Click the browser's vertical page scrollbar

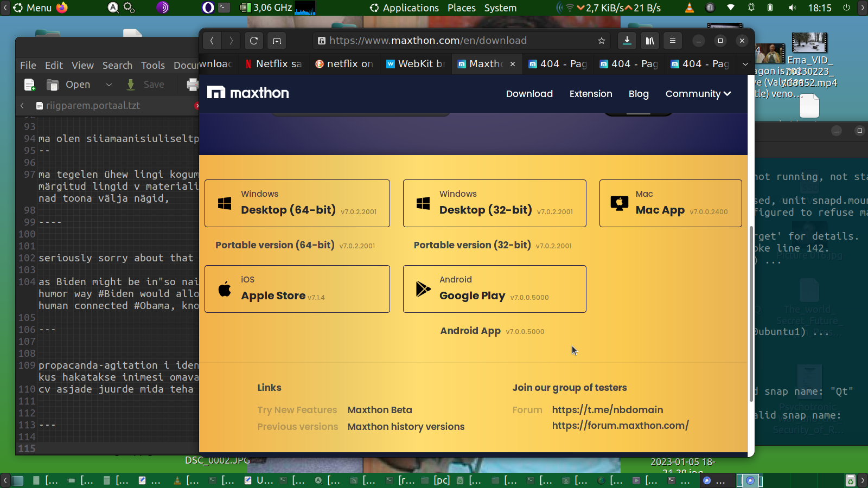751,314
